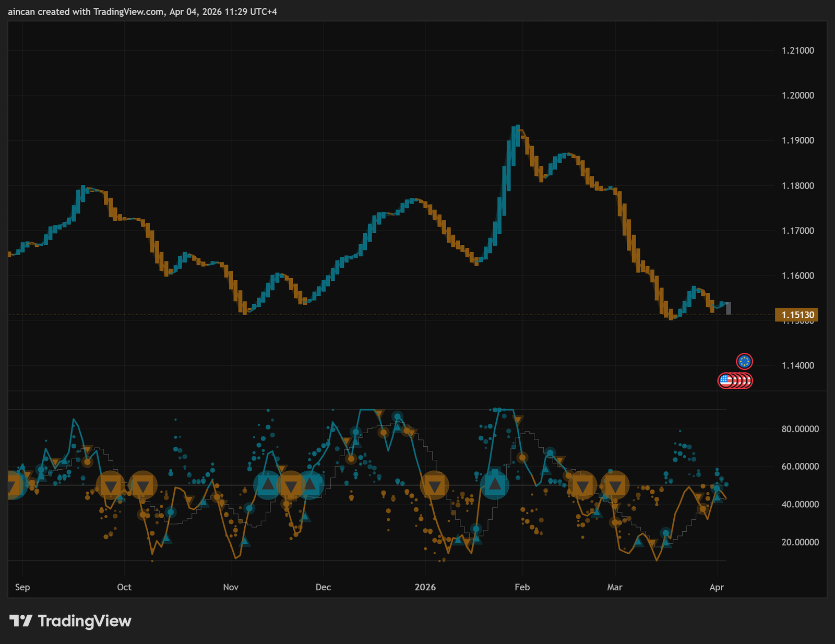Select the current price label 1.15130
835x644 pixels.
pos(797,315)
